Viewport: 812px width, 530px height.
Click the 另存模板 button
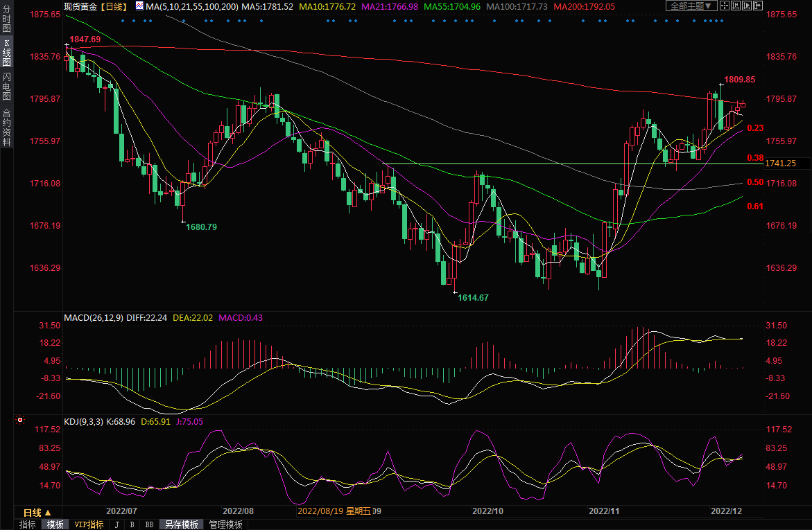(x=182, y=524)
